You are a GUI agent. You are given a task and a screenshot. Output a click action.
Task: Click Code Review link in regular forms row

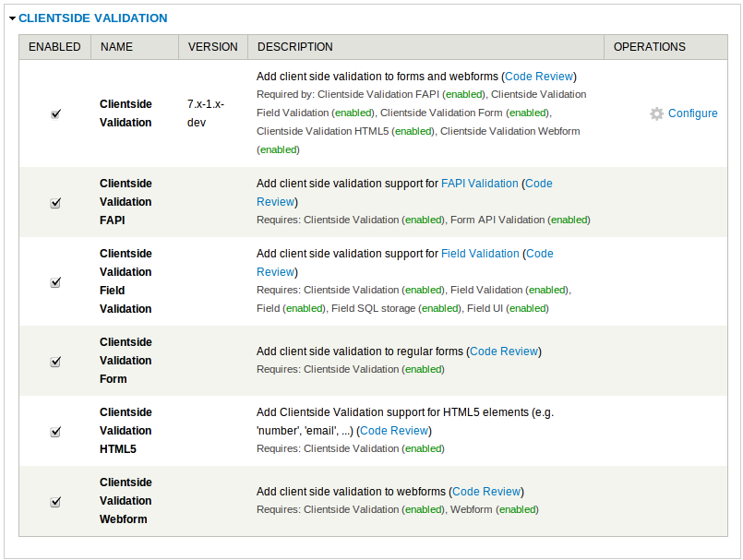(504, 351)
